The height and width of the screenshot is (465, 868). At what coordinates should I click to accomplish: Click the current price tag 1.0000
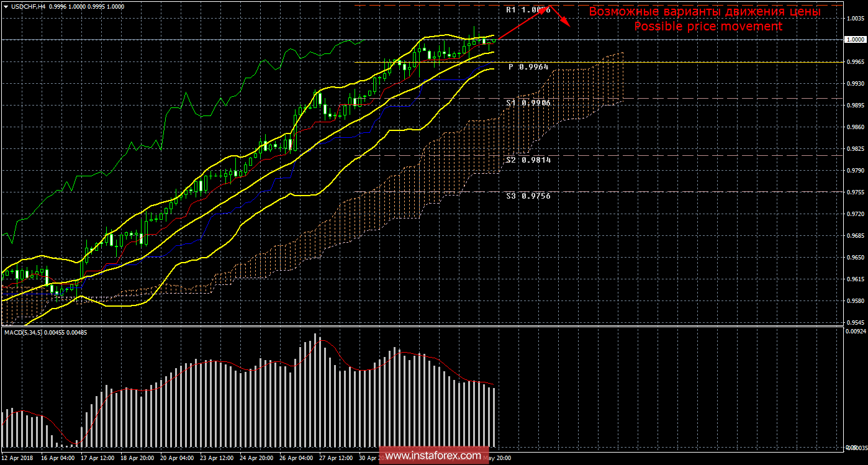point(855,39)
